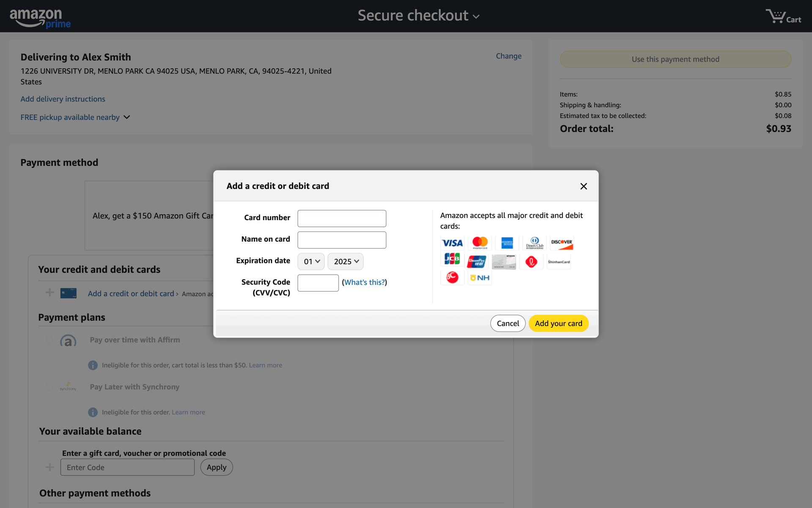Click the red Lotte card logo

click(x=531, y=262)
